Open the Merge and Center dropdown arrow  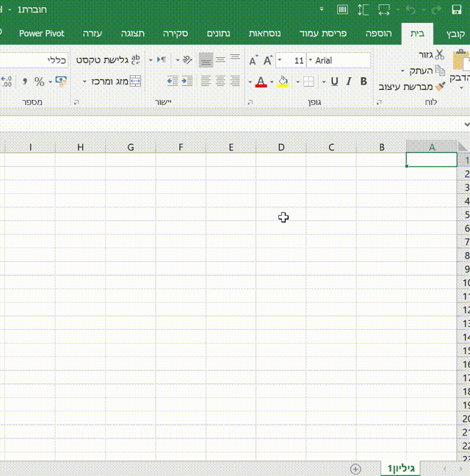coord(84,82)
